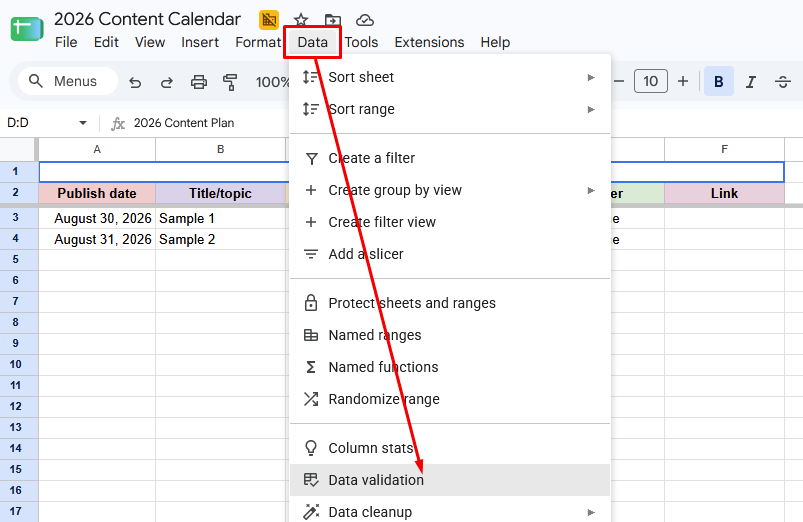Choose Randomize range

(x=450, y=399)
